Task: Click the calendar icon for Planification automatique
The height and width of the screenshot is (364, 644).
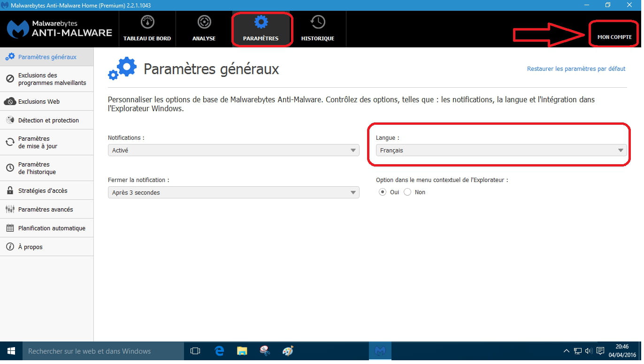Action: pos(10,228)
